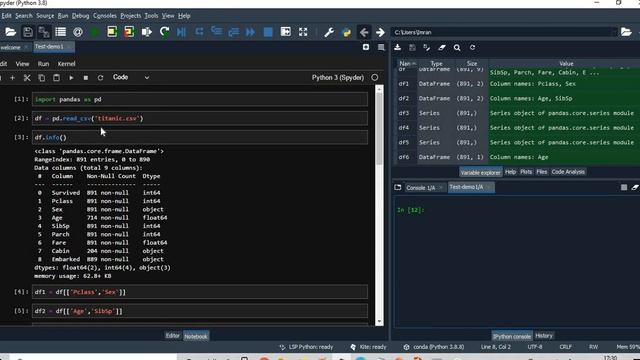Interrupt kernel stop square button
The width and height of the screenshot is (640, 360).
tap(86, 78)
